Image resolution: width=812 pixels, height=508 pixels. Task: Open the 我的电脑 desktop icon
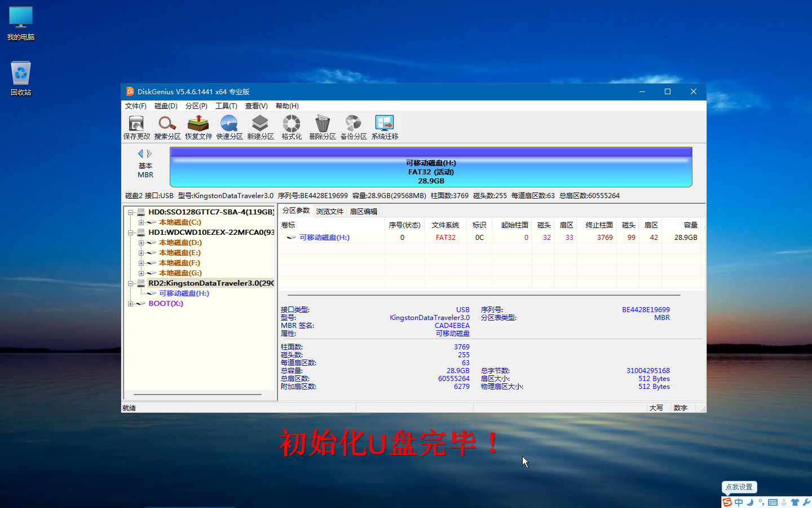[21, 24]
